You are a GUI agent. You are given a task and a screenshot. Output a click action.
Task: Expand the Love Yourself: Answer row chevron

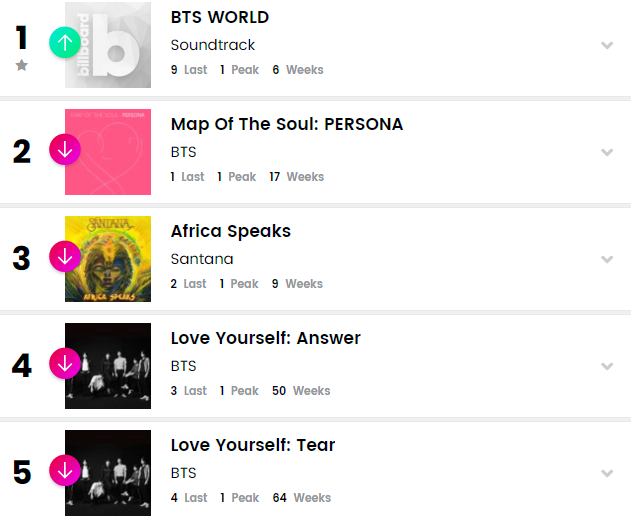pos(606,366)
